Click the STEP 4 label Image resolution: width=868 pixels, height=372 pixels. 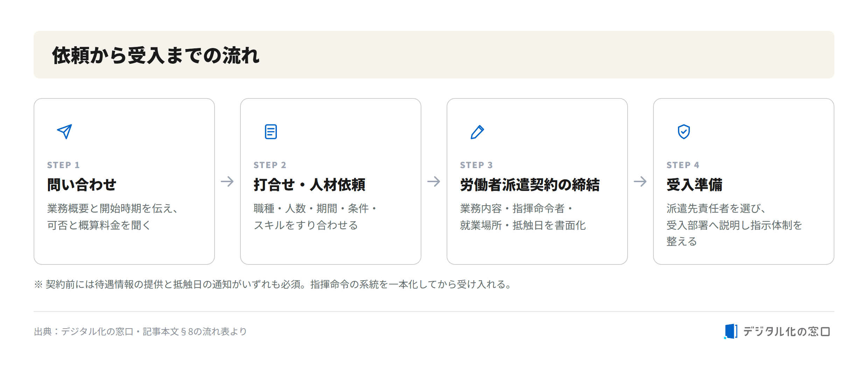[683, 165]
